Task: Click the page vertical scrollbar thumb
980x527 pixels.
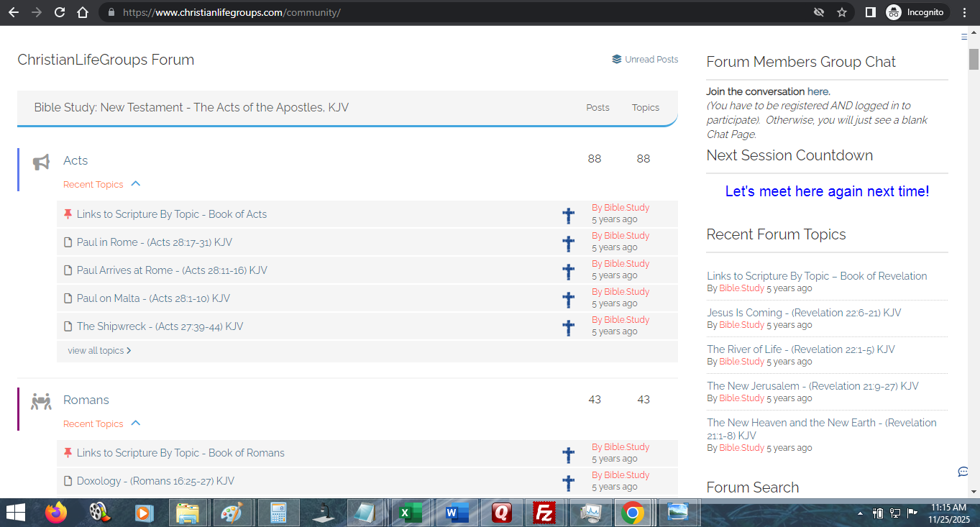Action: 974,59
